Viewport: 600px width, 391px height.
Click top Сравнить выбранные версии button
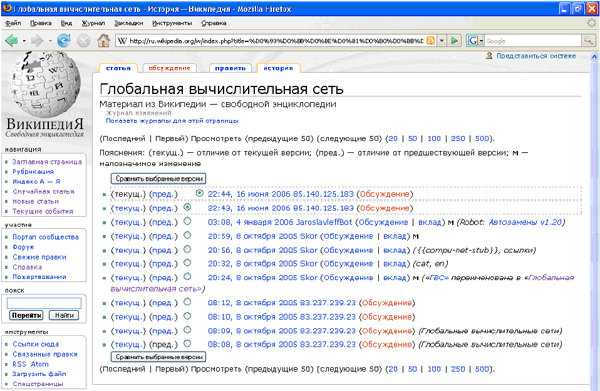click(158, 179)
